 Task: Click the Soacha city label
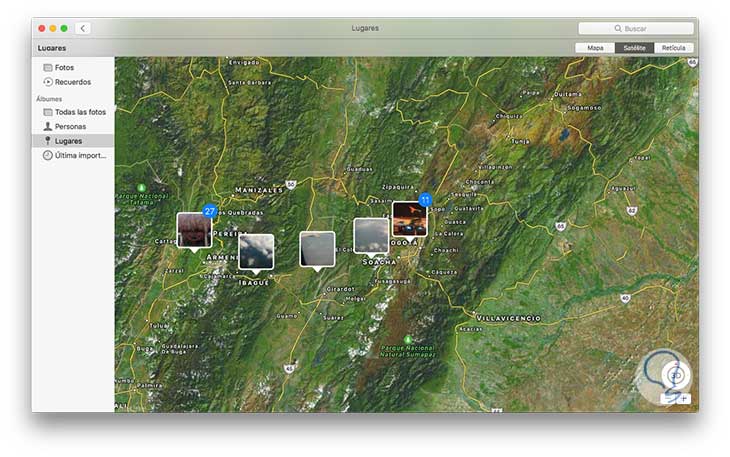click(379, 262)
